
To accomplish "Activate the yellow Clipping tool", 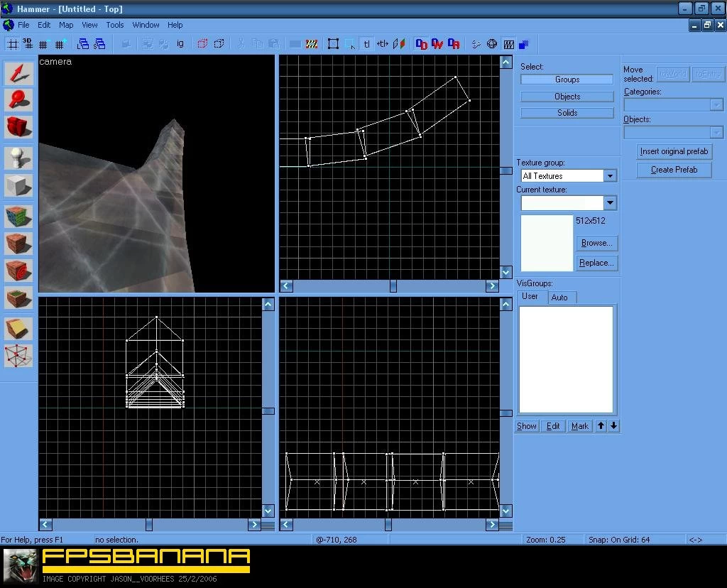I will [18, 329].
